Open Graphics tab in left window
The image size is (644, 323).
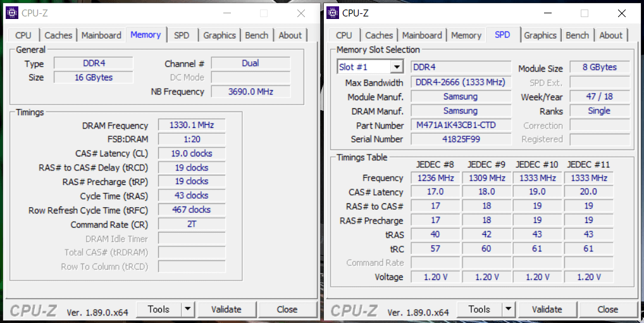point(220,35)
